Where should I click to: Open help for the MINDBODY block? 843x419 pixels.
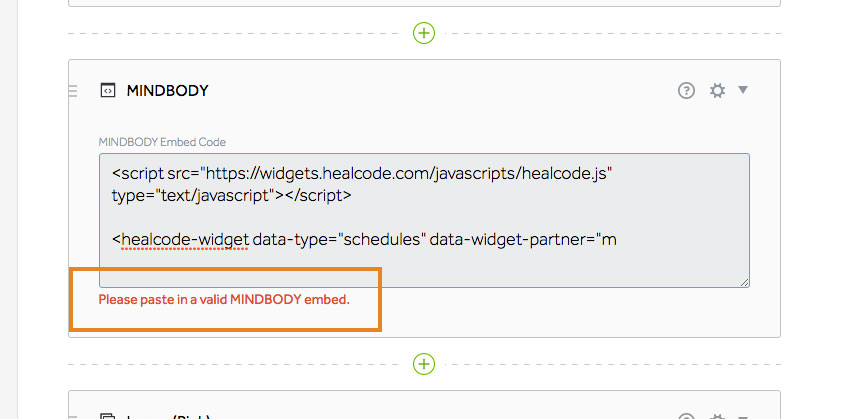click(686, 90)
